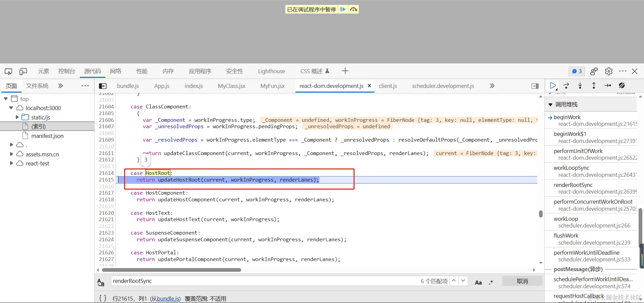Select the 文件系统 navigator tab
Viewport: 644px width, 303px height.
point(37,86)
